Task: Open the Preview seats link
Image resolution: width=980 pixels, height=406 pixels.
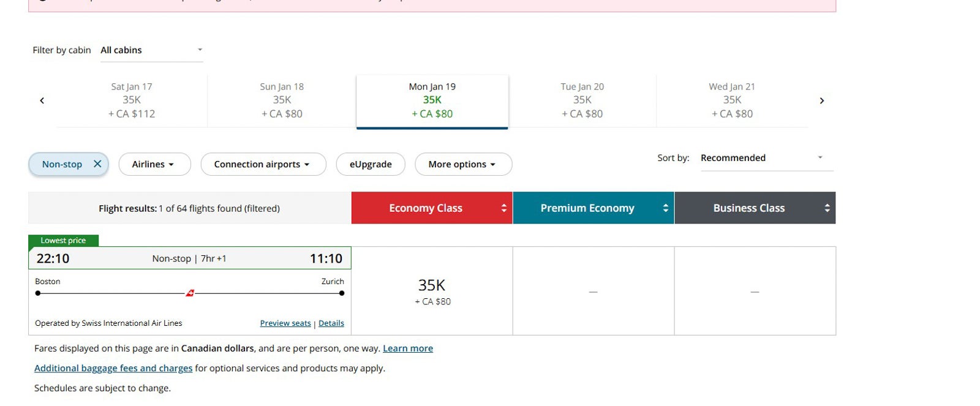Action: click(x=285, y=323)
